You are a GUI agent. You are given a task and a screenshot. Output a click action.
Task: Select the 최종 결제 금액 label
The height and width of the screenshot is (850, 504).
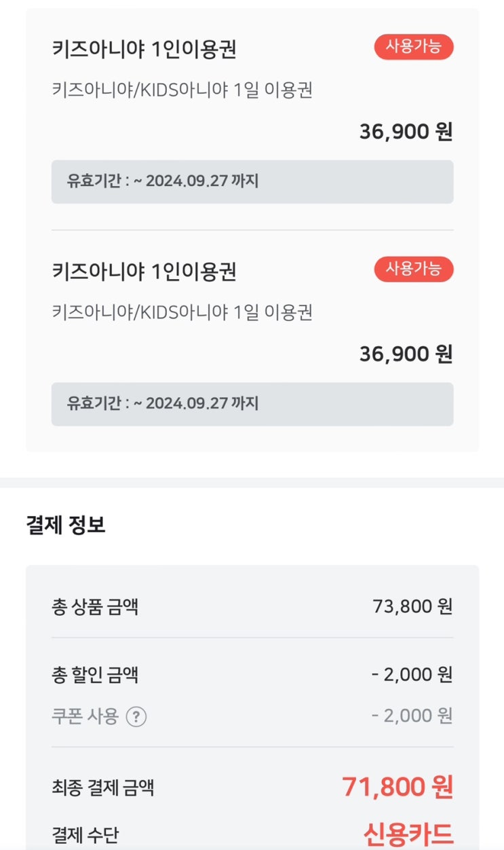[x=102, y=788]
